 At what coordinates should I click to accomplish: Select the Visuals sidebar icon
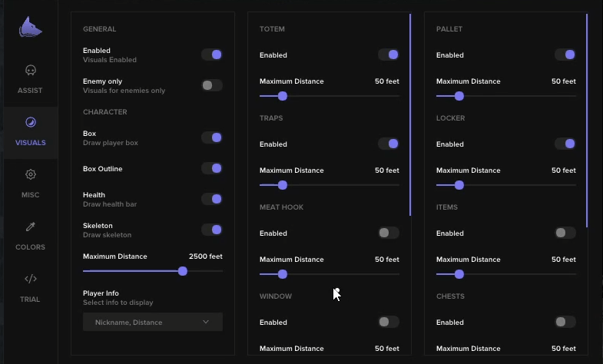[x=31, y=123]
